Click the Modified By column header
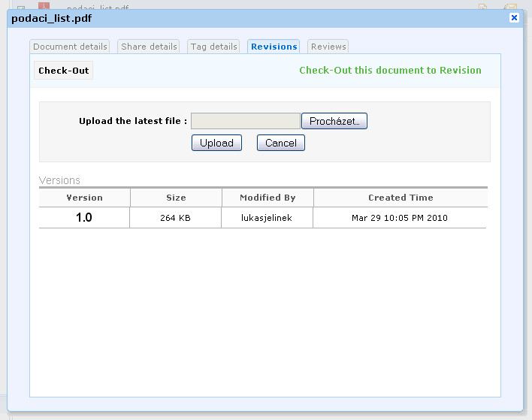Viewport: 532px width, 420px height. pos(268,198)
